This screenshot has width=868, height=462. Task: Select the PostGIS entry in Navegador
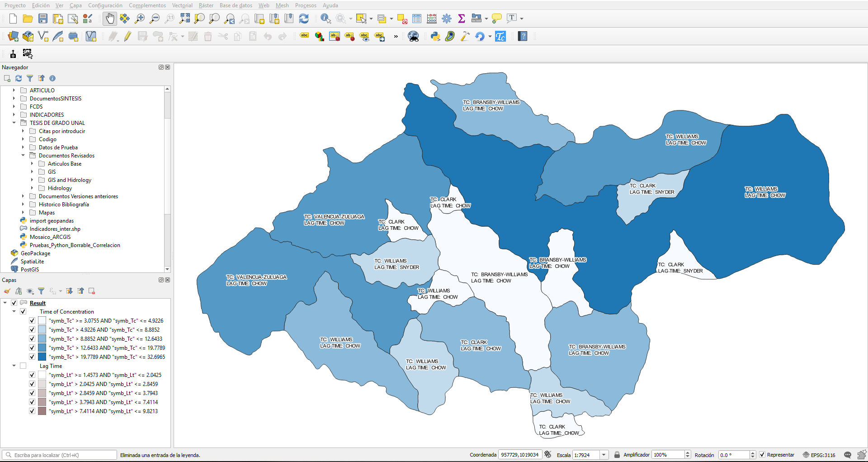coord(30,269)
